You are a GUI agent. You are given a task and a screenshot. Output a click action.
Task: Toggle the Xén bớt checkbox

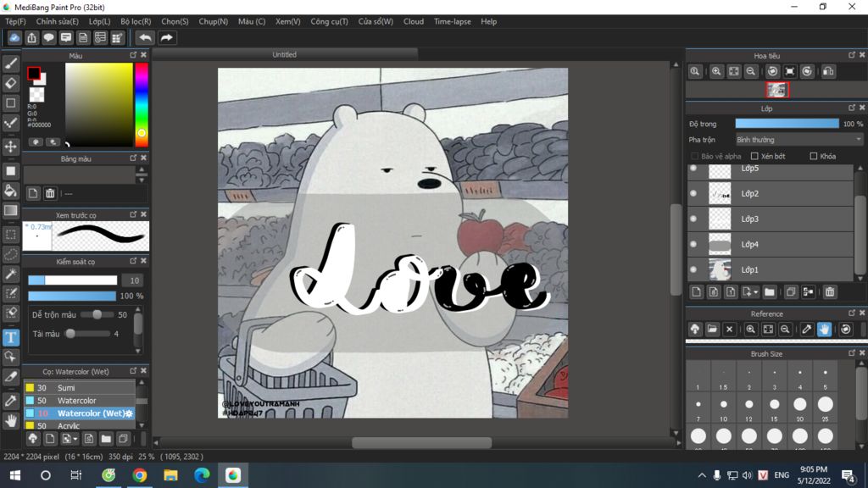click(754, 157)
